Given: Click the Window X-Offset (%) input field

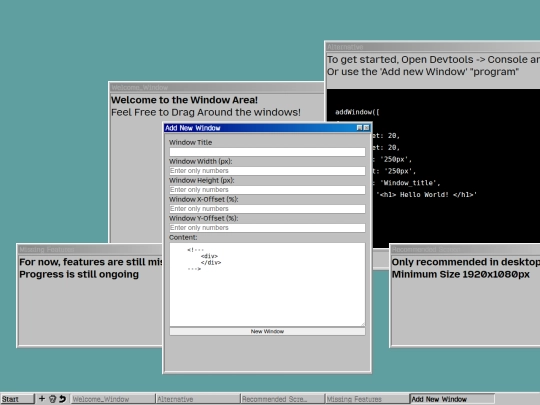Looking at the screenshot, I should (x=267, y=209).
